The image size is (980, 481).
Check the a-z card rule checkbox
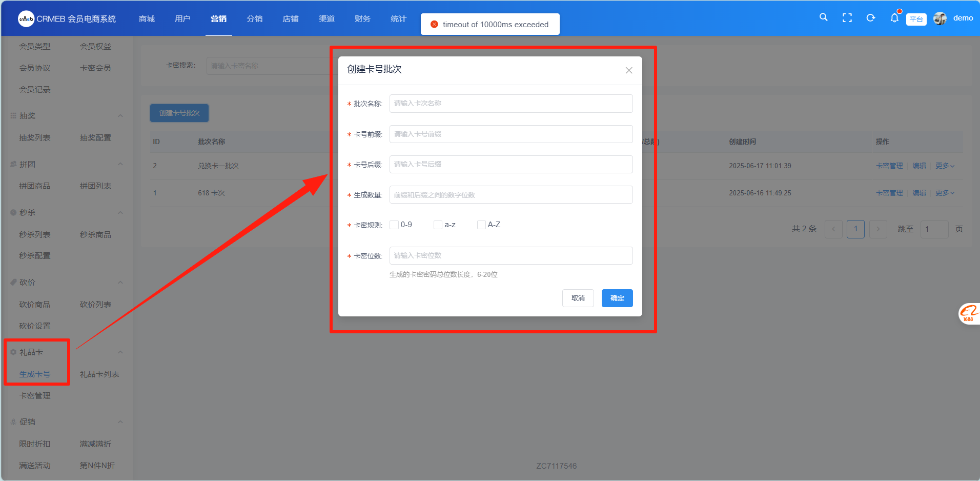coord(438,225)
